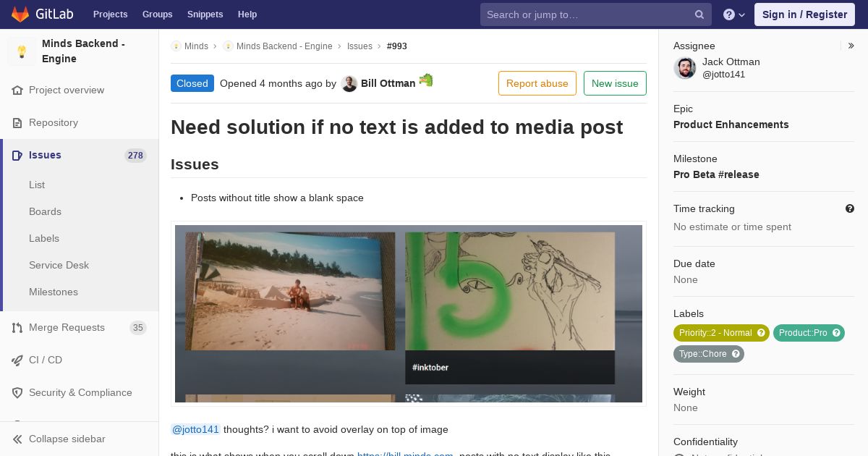
Task: Click the Merge Requests icon
Action: (17, 328)
